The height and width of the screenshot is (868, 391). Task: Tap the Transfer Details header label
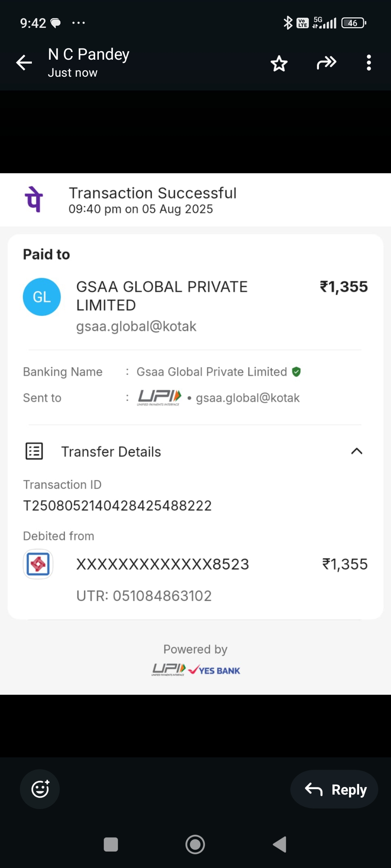coord(111,452)
